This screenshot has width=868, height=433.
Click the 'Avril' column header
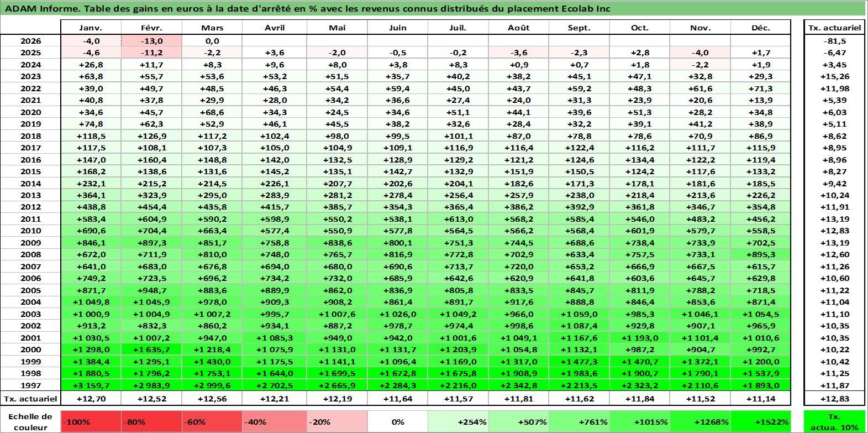click(274, 28)
